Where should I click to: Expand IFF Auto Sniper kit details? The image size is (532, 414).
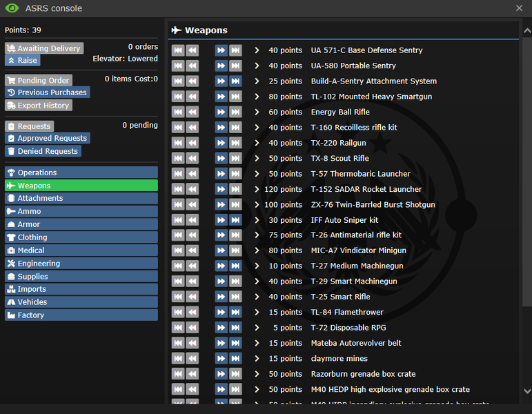[257, 220]
